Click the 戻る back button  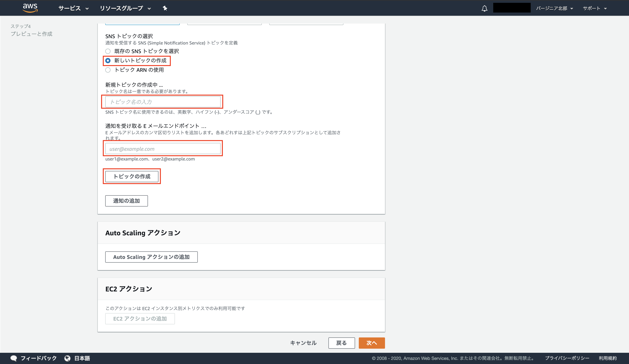341,343
